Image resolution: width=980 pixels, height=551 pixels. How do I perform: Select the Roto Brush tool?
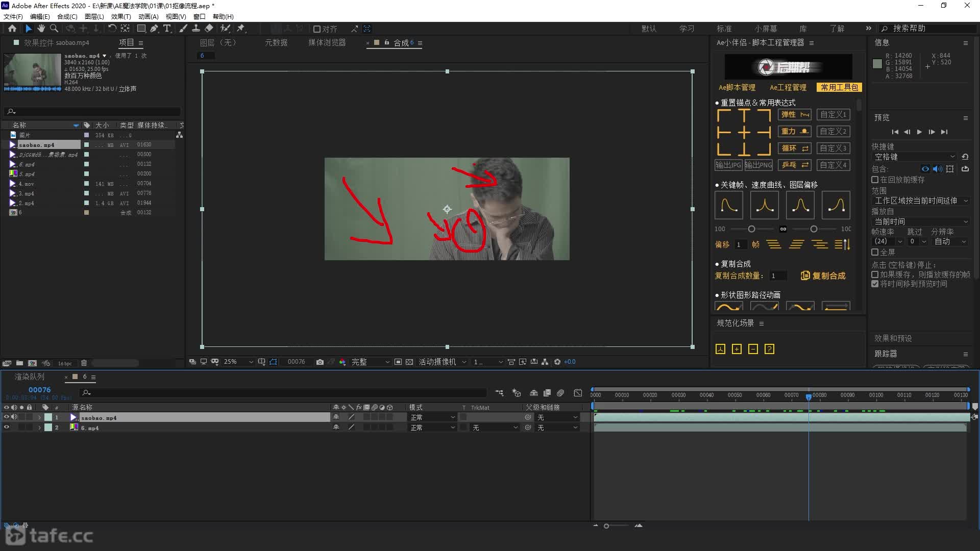[x=225, y=29]
